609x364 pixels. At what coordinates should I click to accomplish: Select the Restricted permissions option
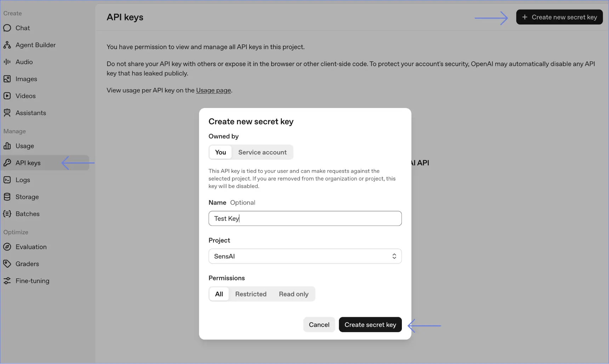click(251, 294)
